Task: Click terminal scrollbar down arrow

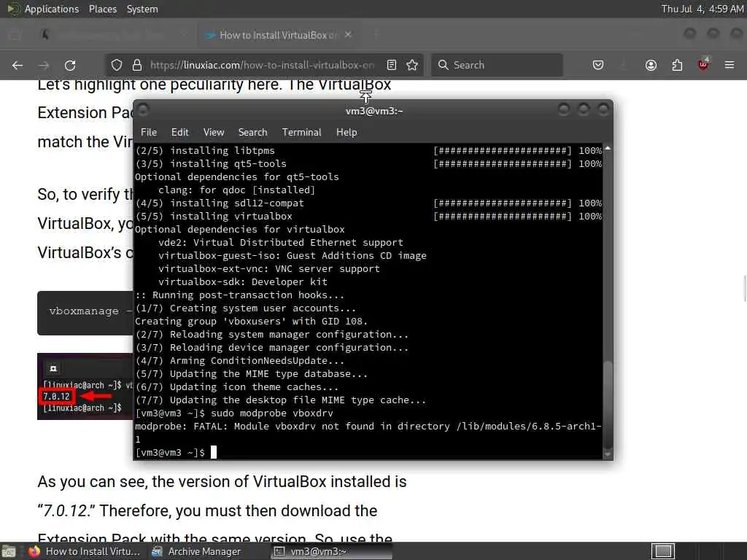Action: [608, 454]
